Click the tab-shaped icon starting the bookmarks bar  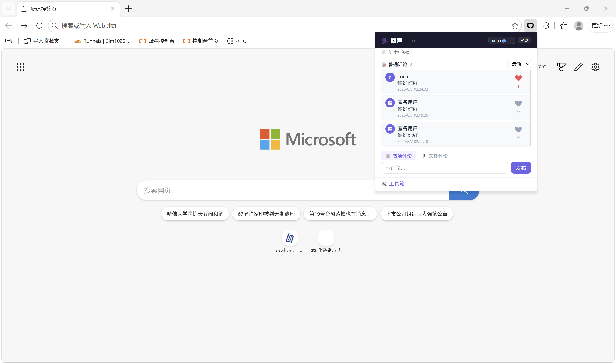tap(9, 41)
